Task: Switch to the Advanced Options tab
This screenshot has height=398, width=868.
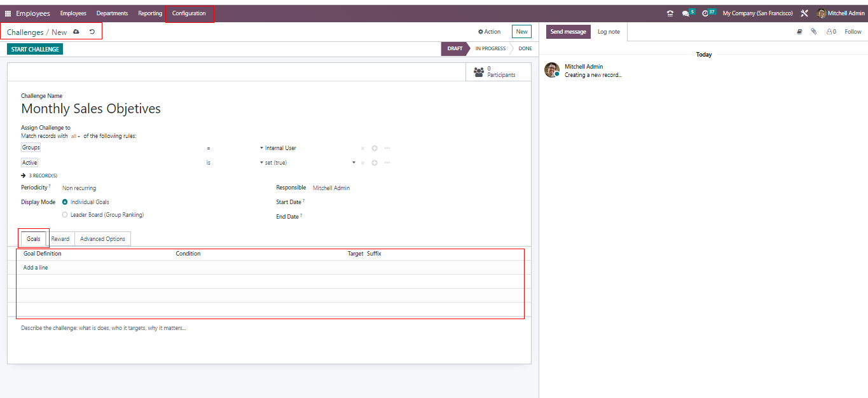Action: (x=102, y=239)
